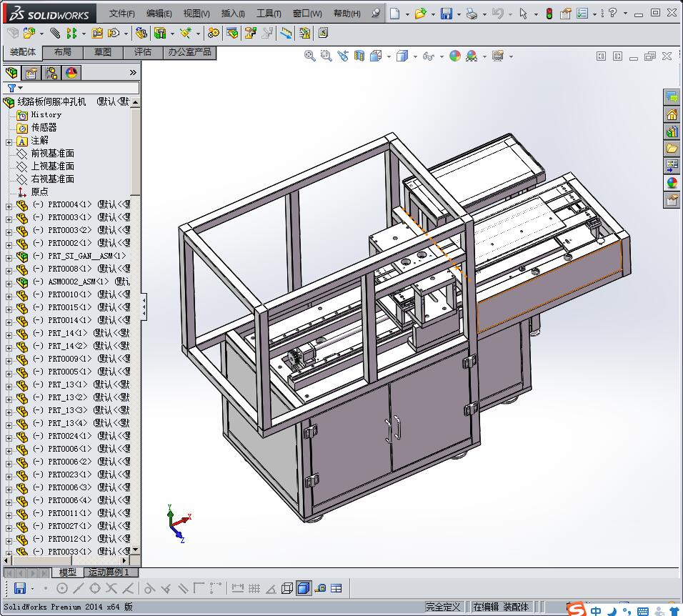
Task: Click the Bill of Materials icon
Action: click(x=232, y=33)
